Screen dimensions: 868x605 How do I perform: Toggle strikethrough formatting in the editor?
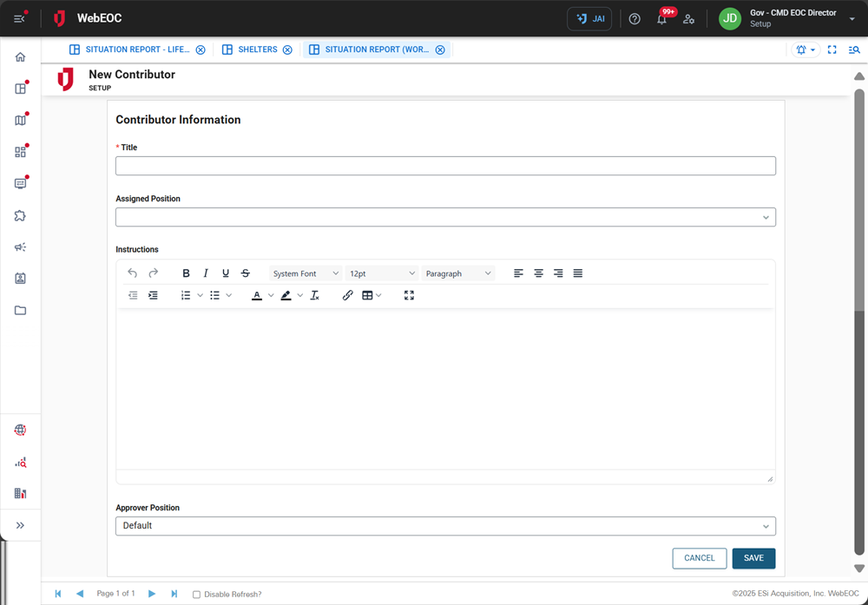click(245, 273)
